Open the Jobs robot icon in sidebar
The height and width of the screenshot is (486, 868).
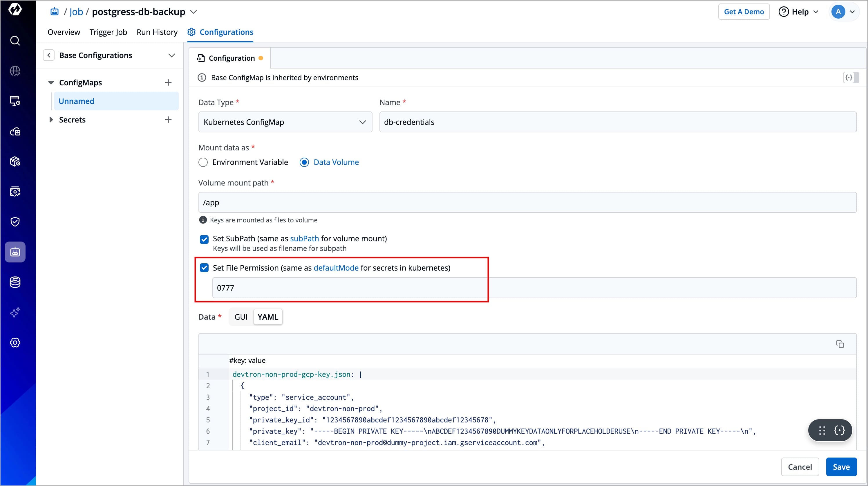pos(15,252)
